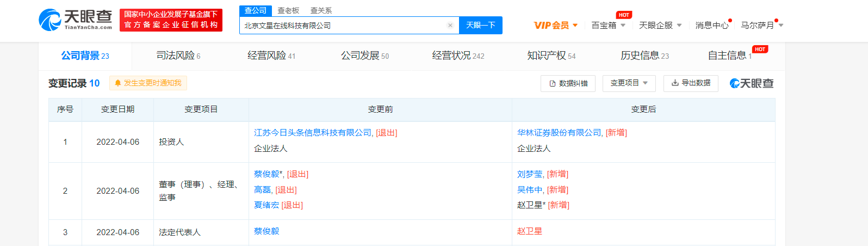Open the 公司背景 tab
The height and width of the screenshot is (246, 868).
(x=85, y=56)
